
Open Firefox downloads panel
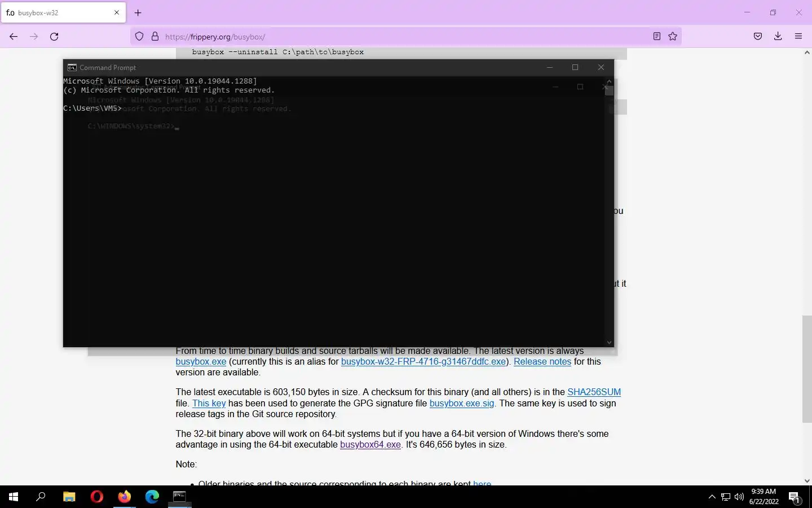(778, 37)
